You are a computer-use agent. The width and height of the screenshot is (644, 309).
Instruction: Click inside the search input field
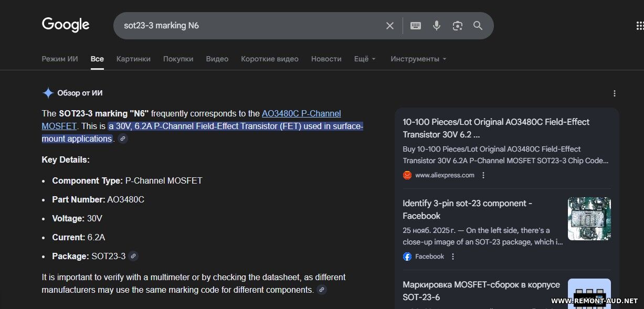point(247,26)
